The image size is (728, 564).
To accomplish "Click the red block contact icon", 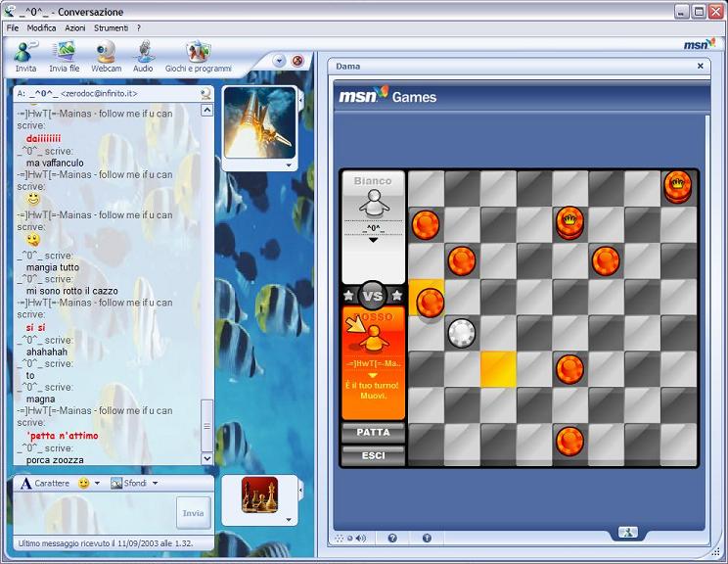I will tap(297, 61).
